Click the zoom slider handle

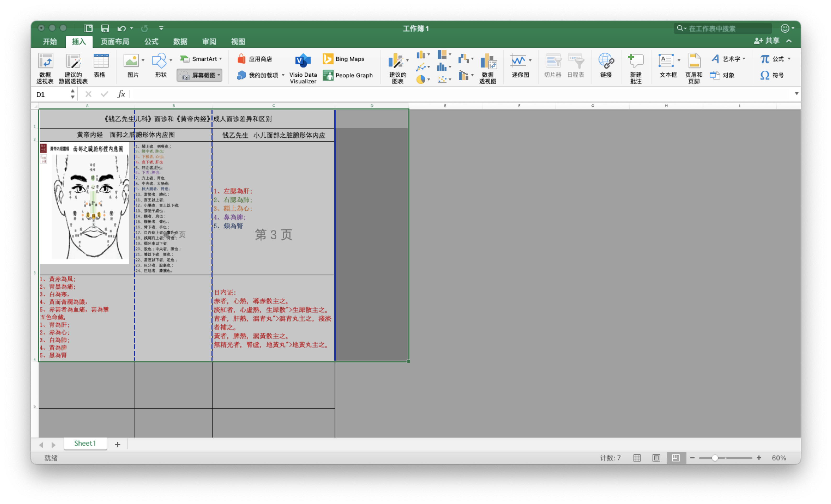point(715,458)
